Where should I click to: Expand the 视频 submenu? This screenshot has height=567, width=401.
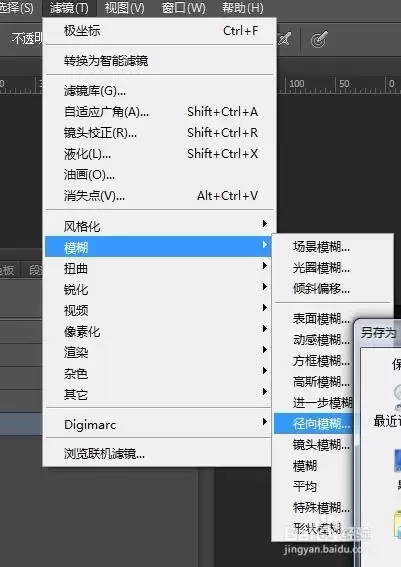click(x=158, y=310)
